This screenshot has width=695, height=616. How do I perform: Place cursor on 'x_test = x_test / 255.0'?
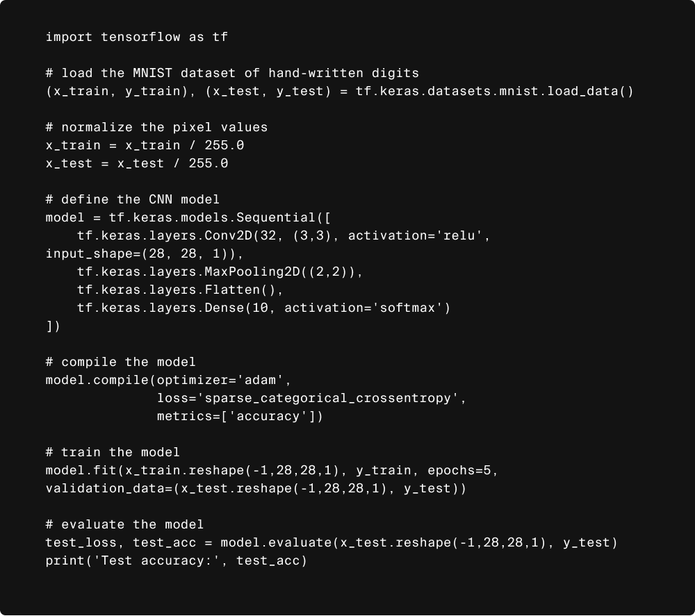136,163
